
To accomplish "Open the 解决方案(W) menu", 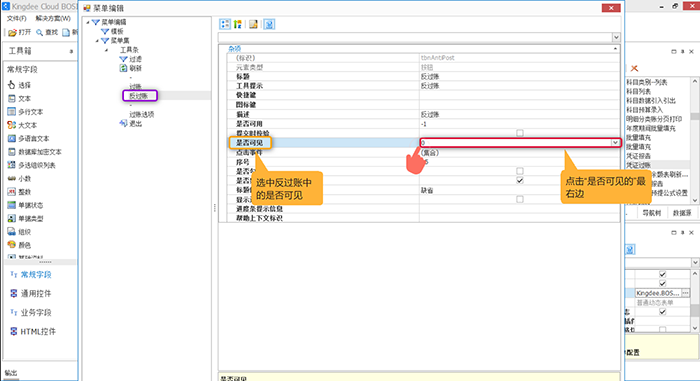I will [x=53, y=18].
